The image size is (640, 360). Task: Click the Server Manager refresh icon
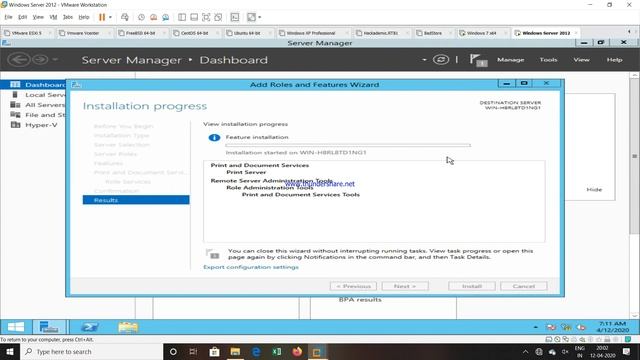pos(441,60)
